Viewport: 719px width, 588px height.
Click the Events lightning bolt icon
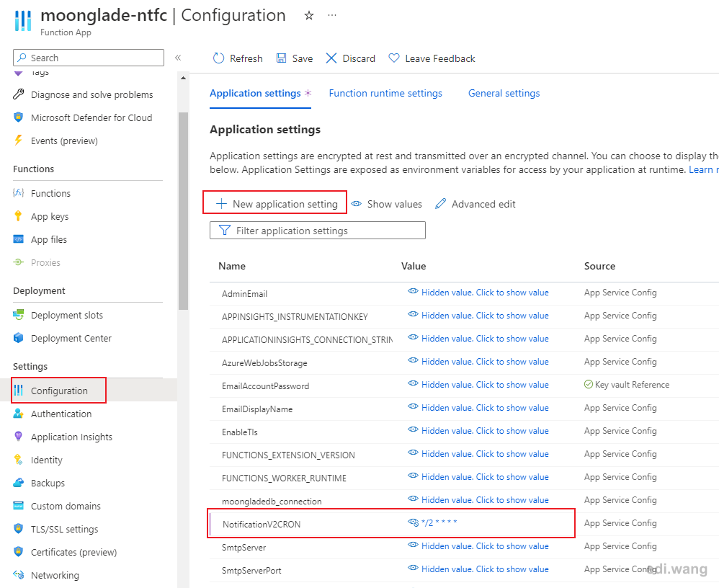pyautogui.click(x=18, y=141)
